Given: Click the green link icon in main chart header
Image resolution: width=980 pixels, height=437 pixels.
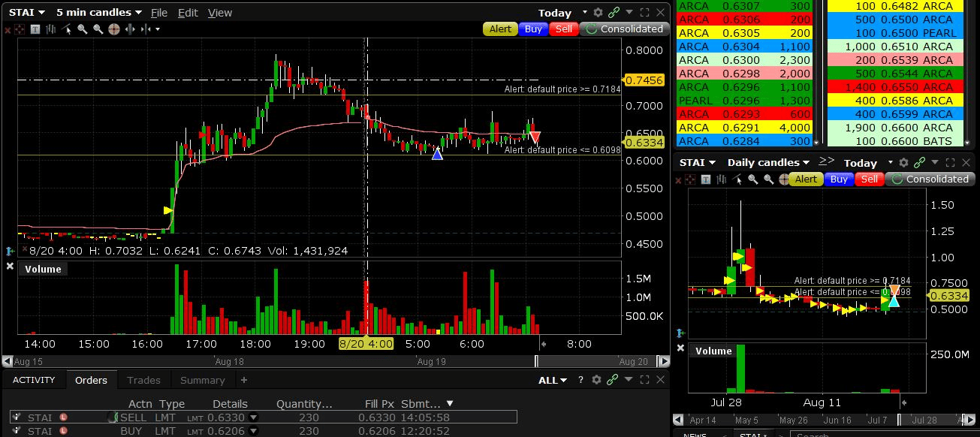Looking at the screenshot, I should point(614,13).
